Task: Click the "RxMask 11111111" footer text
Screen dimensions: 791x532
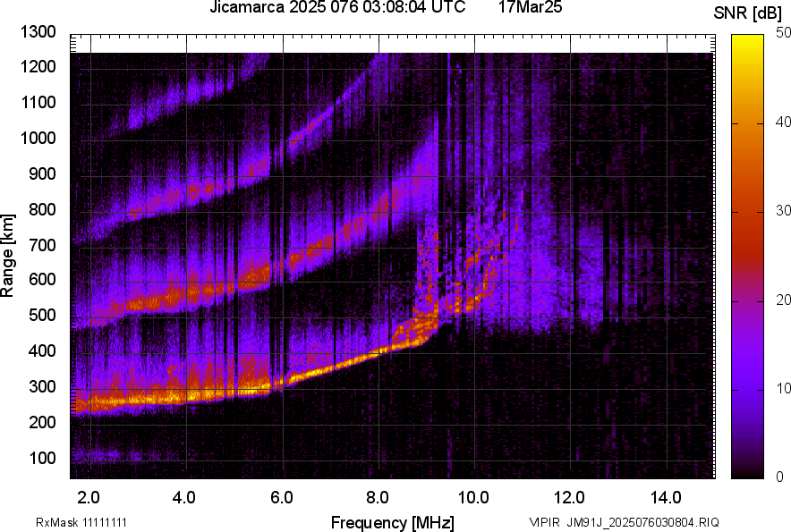Action: pos(81,522)
